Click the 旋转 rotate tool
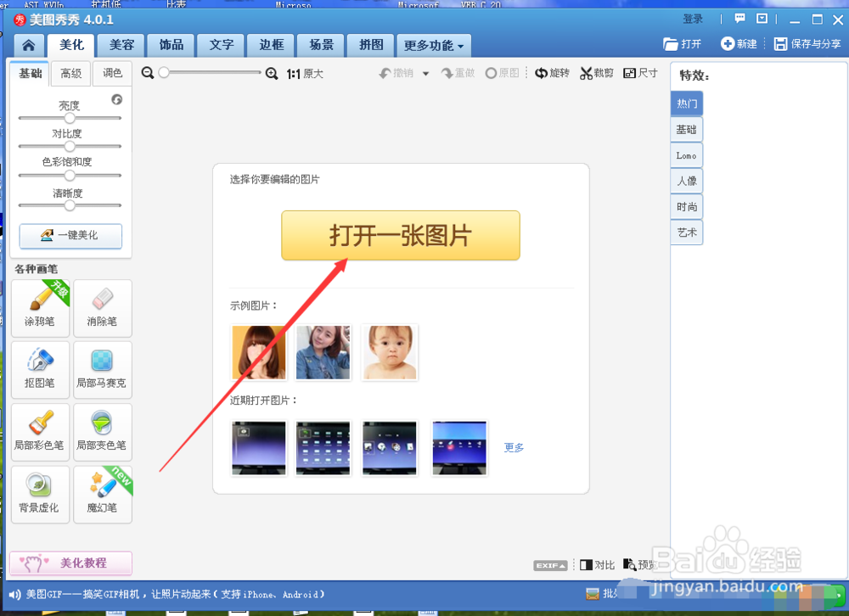The width and height of the screenshot is (849, 616). tap(552, 73)
